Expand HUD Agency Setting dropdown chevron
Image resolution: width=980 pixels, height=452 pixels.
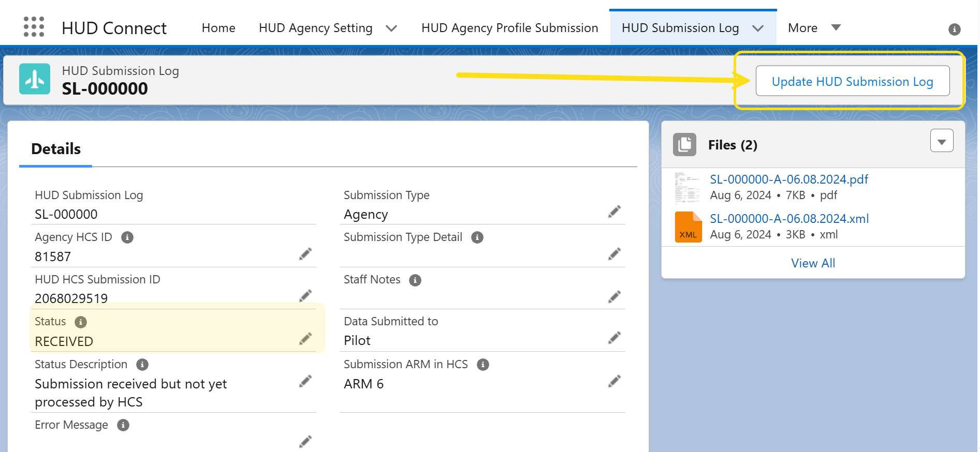click(391, 28)
